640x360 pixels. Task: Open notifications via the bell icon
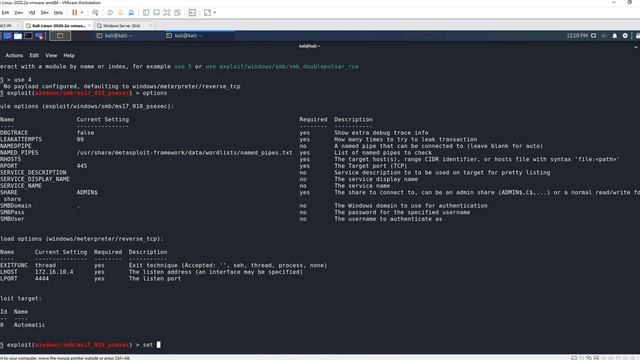pos(615,36)
